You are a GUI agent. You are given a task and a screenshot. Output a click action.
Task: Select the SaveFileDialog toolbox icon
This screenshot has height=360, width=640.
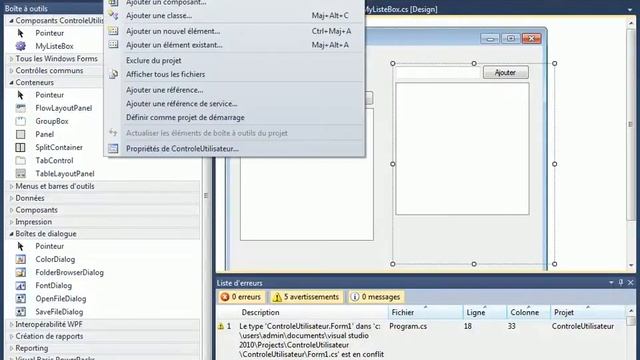[x=20, y=311]
